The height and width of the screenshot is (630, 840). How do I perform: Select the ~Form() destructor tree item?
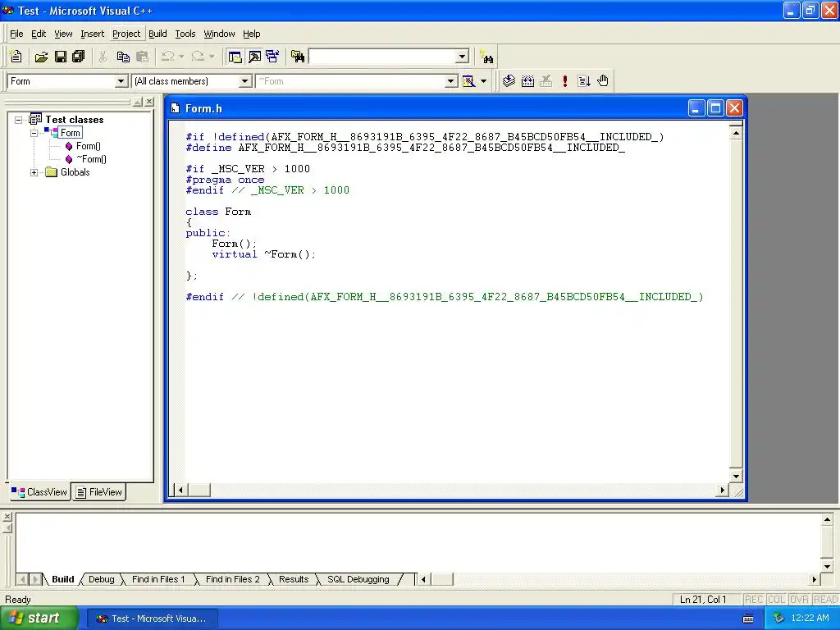[91, 159]
